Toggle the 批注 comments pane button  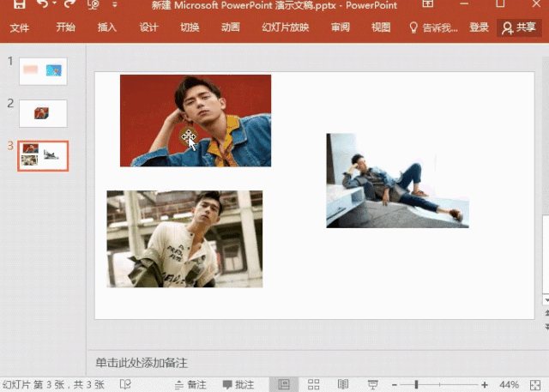238,384
